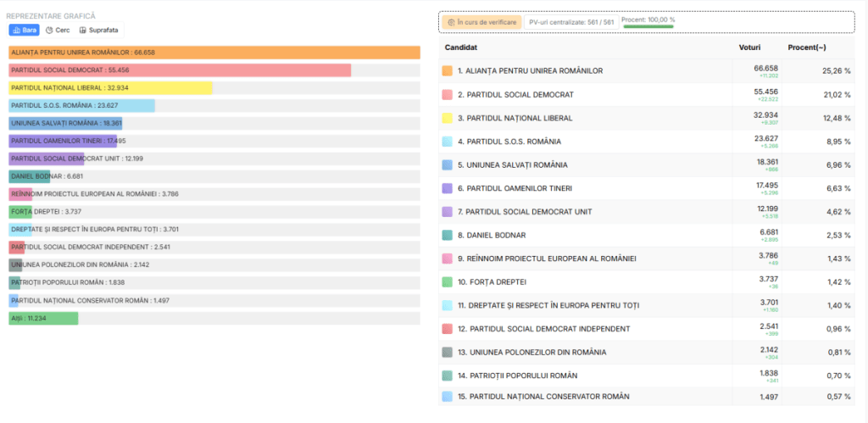Click table row 4. PARTIDUL S.O.S. ROMÂNIA
The height and width of the screenshot is (423, 868).
pos(647,142)
